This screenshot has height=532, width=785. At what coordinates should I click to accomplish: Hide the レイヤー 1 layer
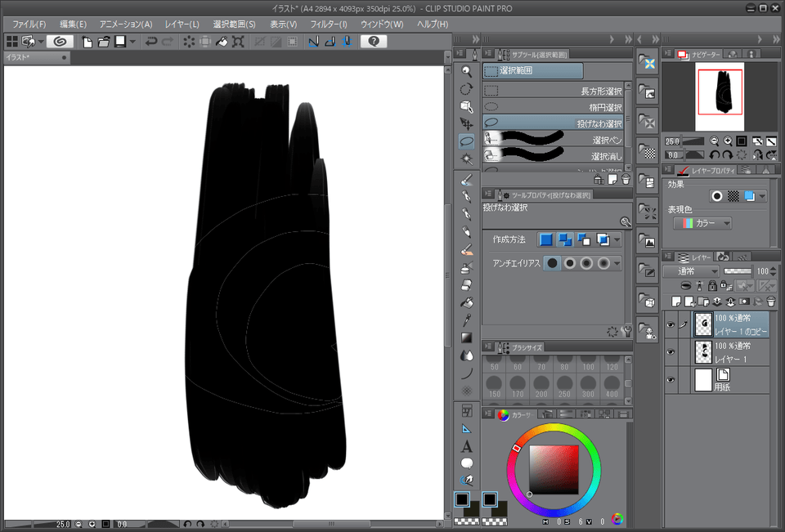pos(671,352)
